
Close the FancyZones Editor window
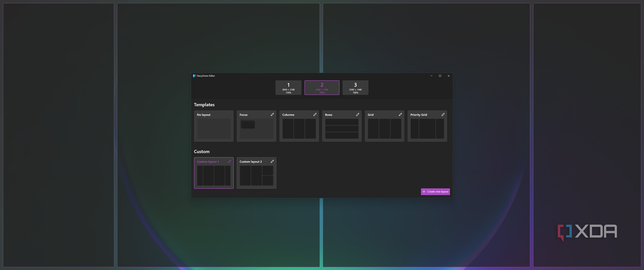coord(449,76)
